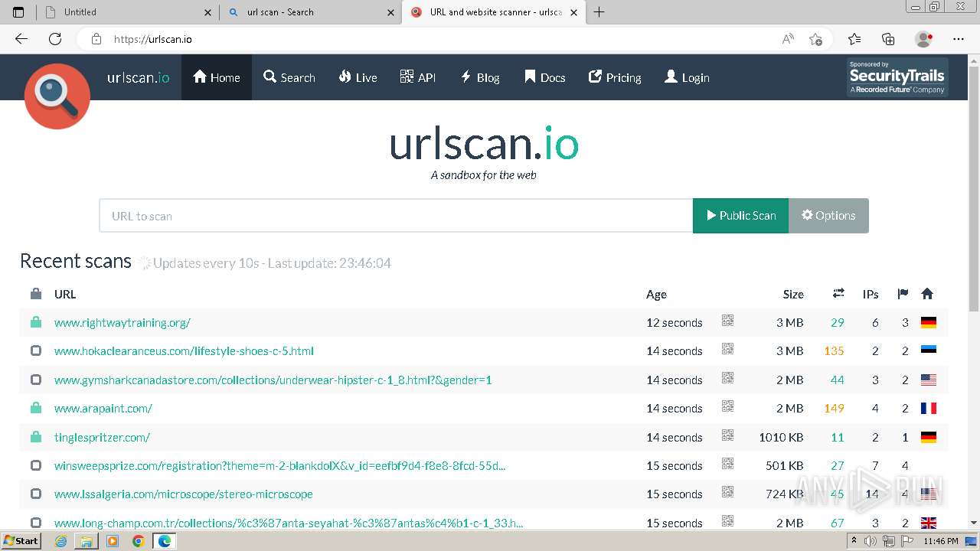Open the browser profile avatar
This screenshot has width=980, height=551.
pos(924,39)
